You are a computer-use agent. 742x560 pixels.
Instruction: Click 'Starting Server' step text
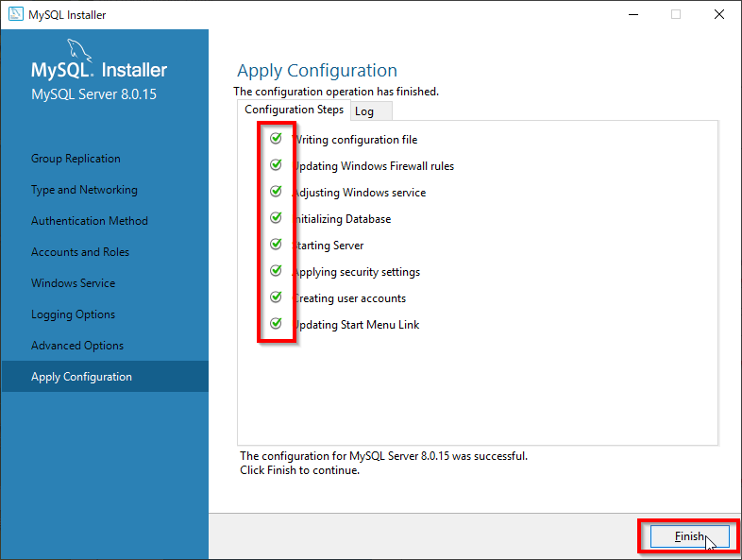coord(329,246)
